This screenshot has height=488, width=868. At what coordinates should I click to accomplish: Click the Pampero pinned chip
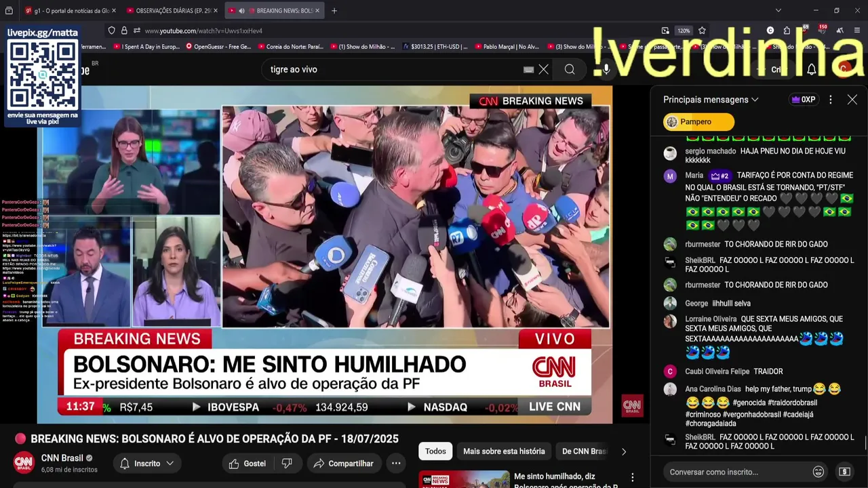click(x=698, y=122)
